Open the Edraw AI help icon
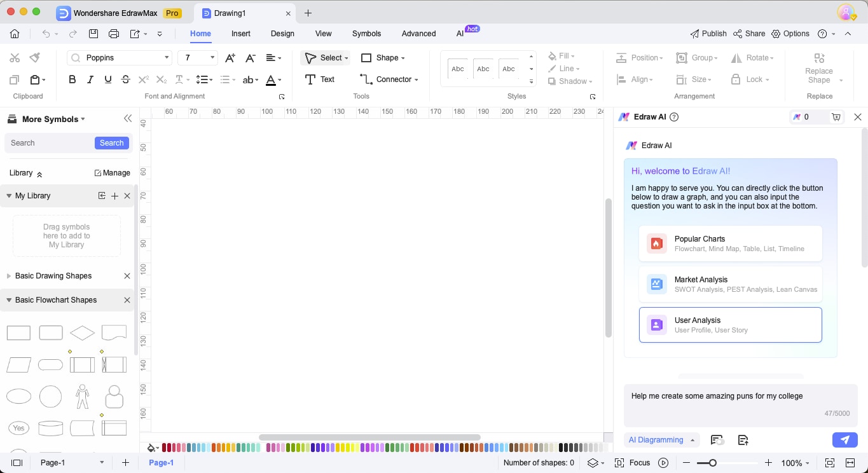This screenshot has width=868, height=473. [x=674, y=117]
